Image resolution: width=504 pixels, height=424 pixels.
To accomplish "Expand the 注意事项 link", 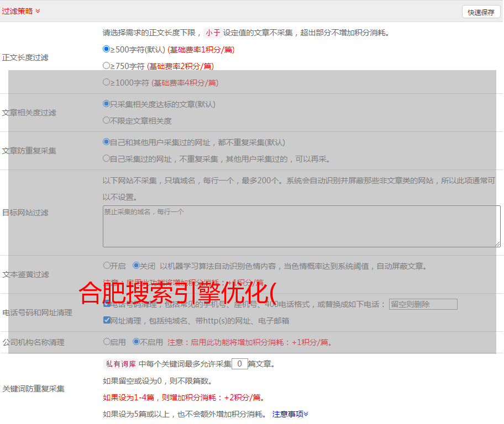I will coord(290,414).
